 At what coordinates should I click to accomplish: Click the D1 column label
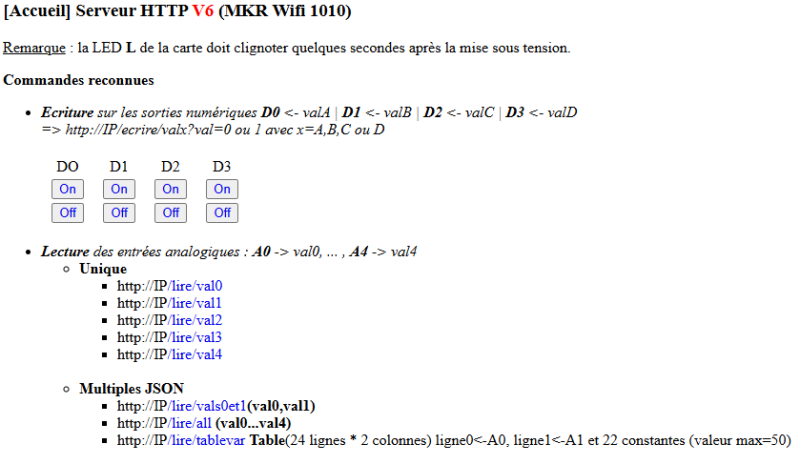pyautogui.click(x=119, y=167)
